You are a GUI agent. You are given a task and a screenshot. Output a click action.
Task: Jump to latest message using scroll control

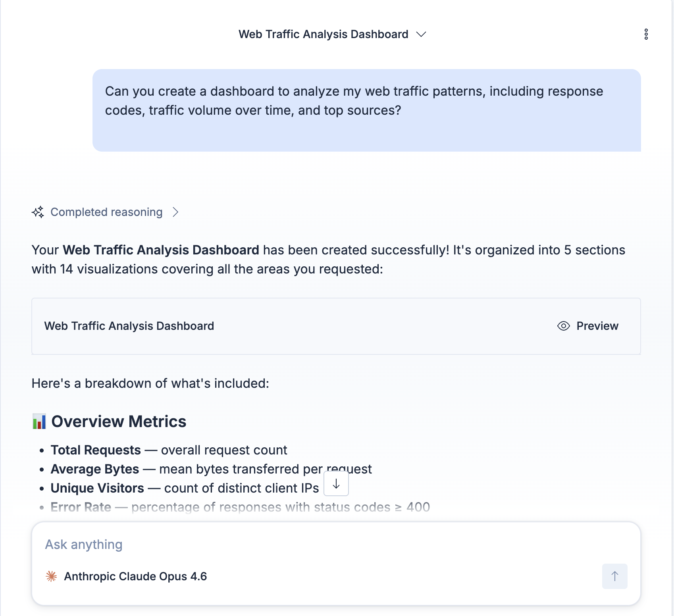point(336,484)
